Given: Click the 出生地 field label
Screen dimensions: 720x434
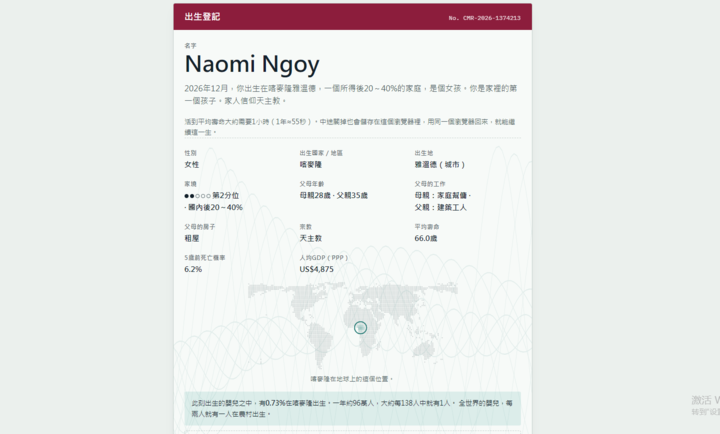Looking at the screenshot, I should 423,153.
